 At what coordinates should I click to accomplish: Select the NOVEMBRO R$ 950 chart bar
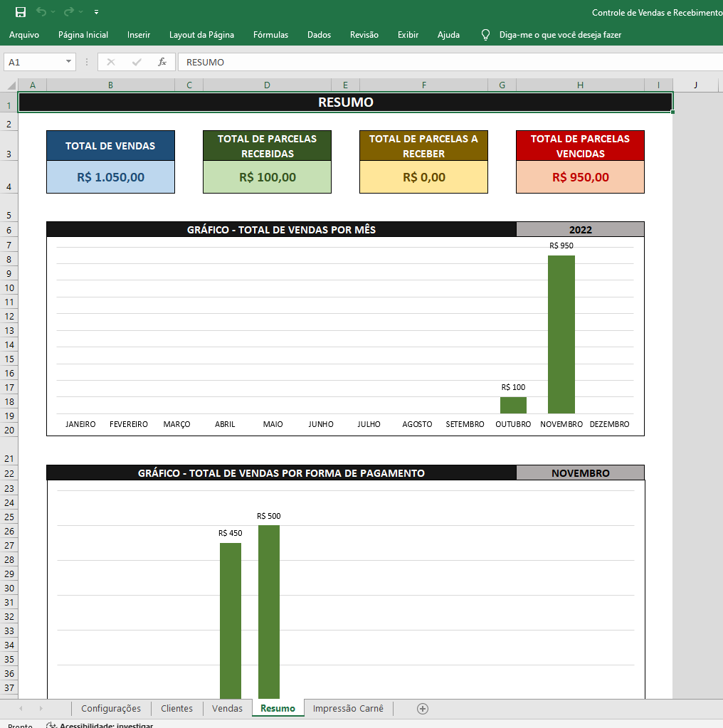click(561, 334)
